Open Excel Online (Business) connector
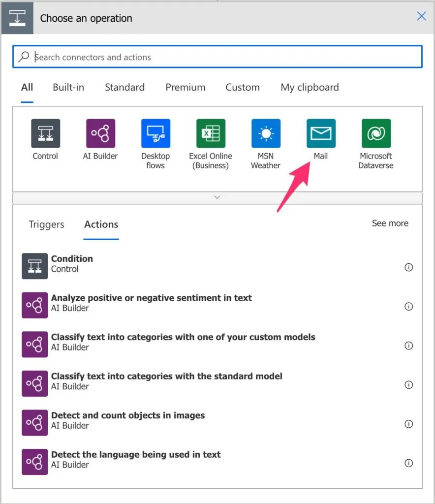Screen dimensions: 435x504 [211, 133]
